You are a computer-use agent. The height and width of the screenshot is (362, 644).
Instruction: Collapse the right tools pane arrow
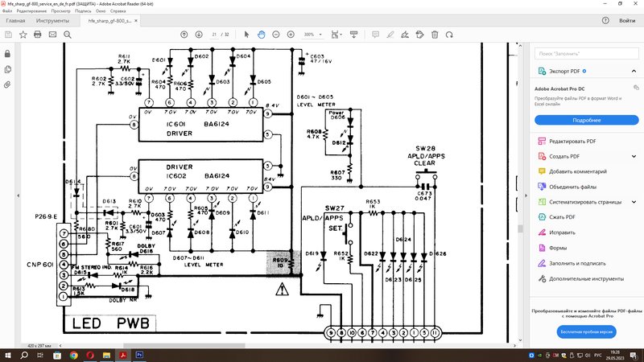point(526,195)
